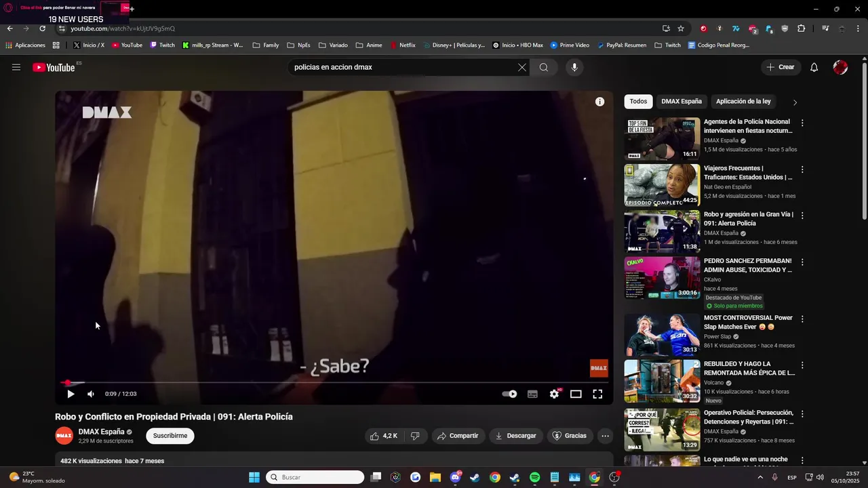The height and width of the screenshot is (488, 868).
Task: Show video info card icon
Action: pos(599,102)
